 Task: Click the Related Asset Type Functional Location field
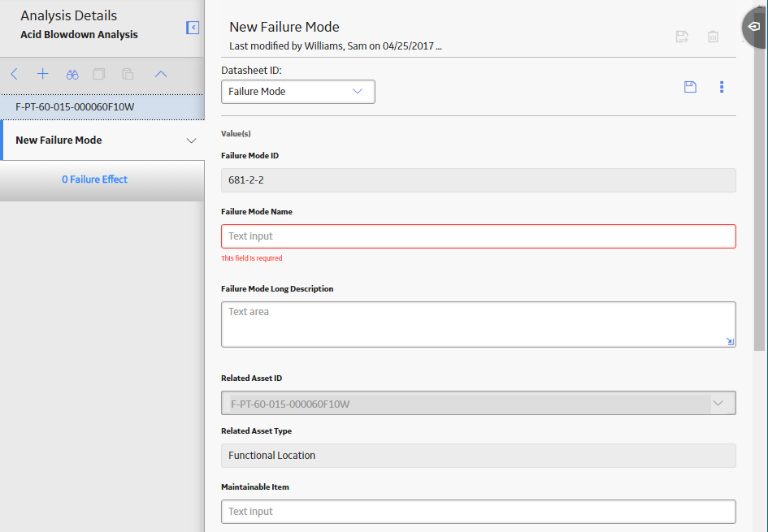click(x=478, y=455)
